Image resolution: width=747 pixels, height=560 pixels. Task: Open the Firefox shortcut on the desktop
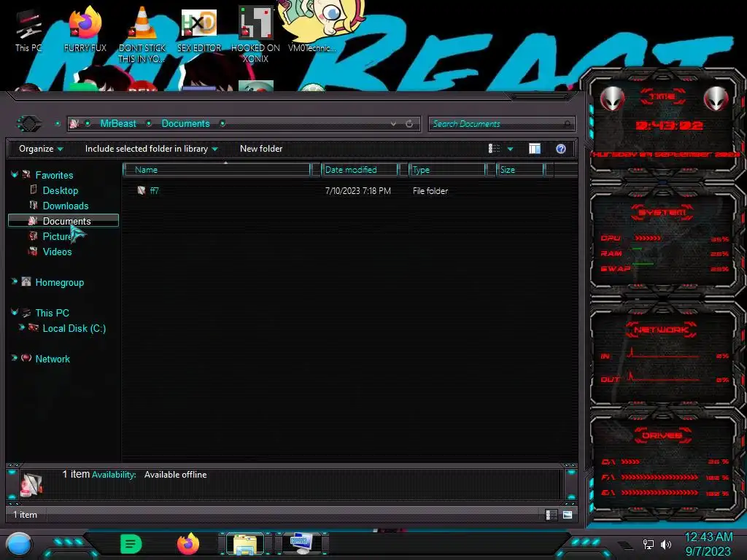tap(85, 29)
